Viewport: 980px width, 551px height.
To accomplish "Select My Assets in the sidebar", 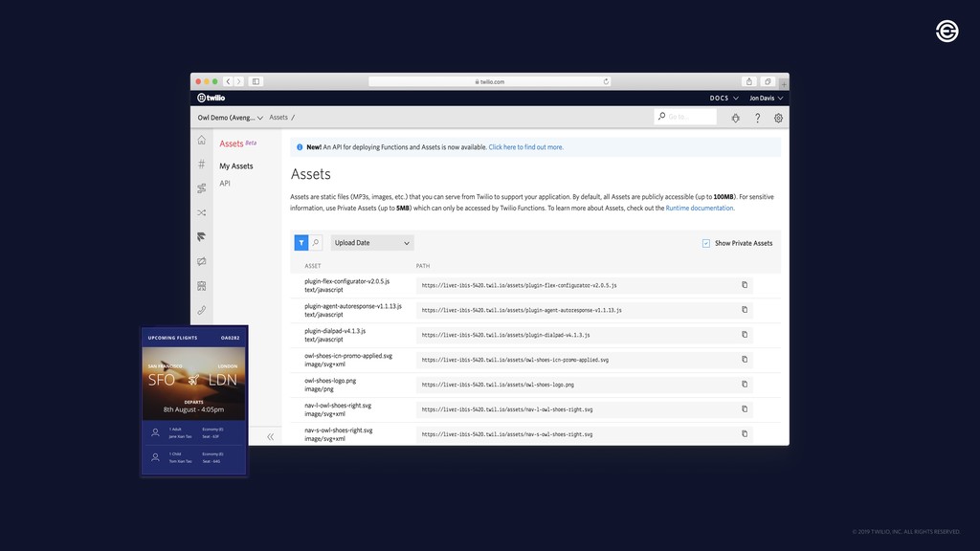I will [235, 166].
